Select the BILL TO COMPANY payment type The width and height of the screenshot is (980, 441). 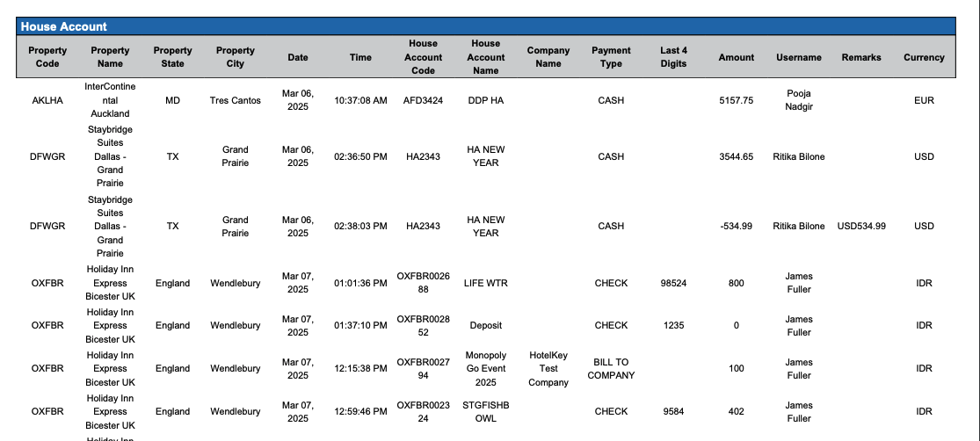click(x=611, y=368)
